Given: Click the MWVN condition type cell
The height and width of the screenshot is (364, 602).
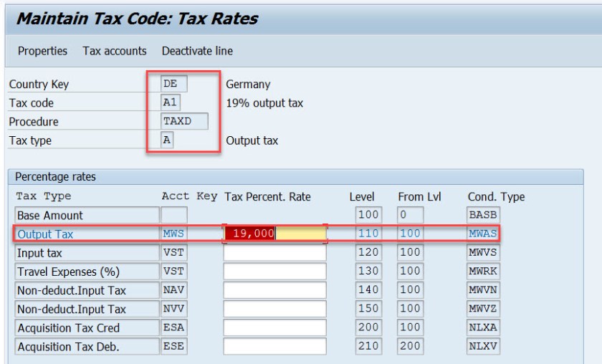Looking at the screenshot, I should point(483,290).
